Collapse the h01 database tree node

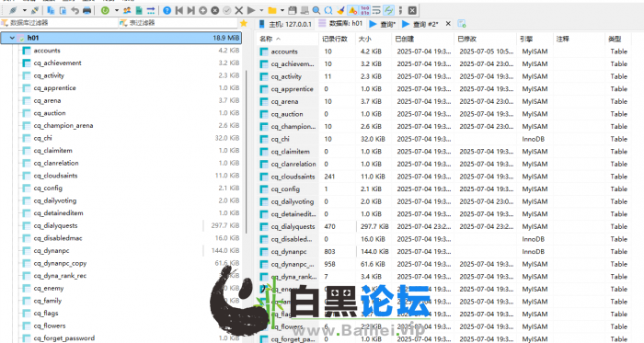pyautogui.click(x=12, y=38)
